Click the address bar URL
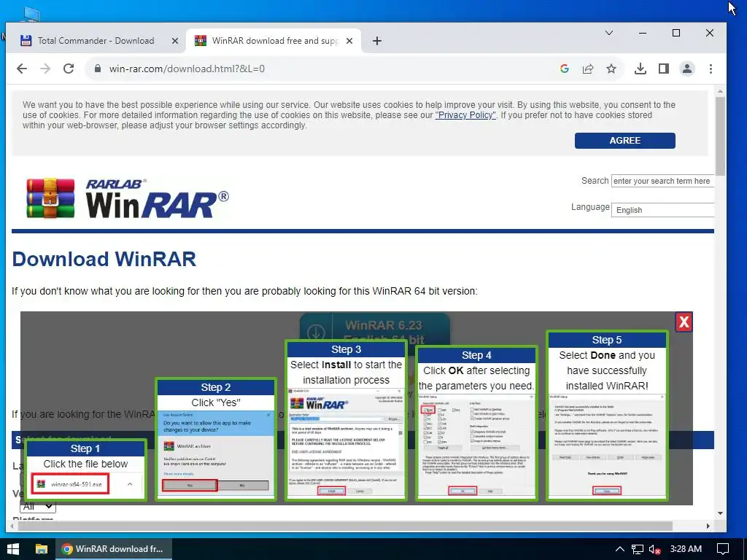This screenshot has height=560, width=747. (187, 69)
